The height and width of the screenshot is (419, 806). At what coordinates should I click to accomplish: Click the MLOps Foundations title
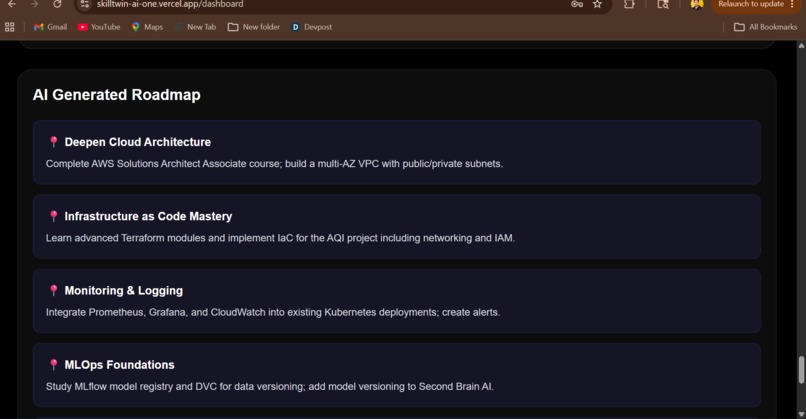click(x=119, y=365)
